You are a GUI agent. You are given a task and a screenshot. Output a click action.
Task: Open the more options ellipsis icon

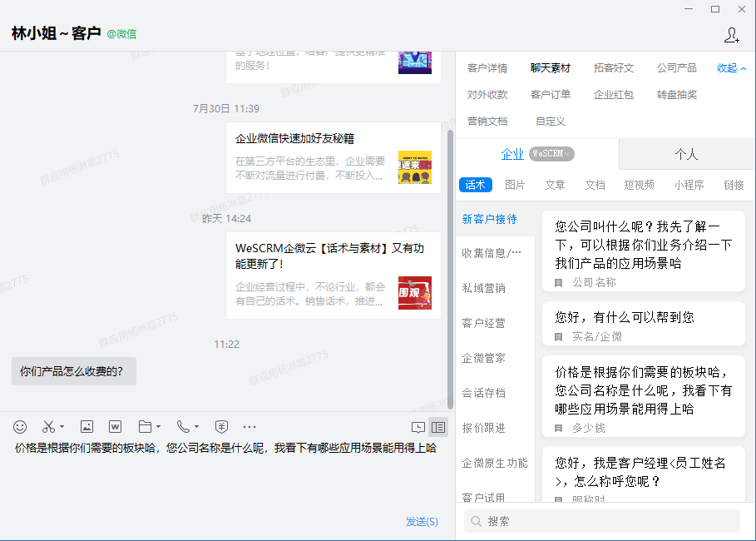click(x=250, y=427)
